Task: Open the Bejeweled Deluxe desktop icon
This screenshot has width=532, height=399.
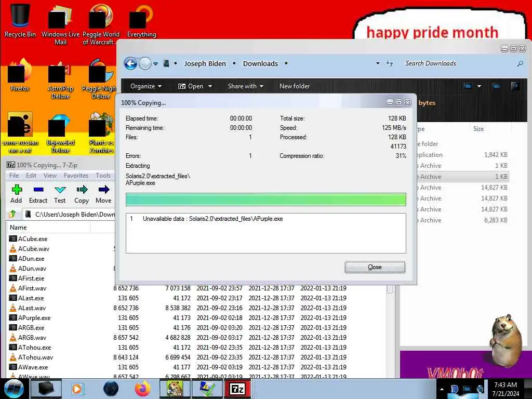Action: tap(60, 134)
